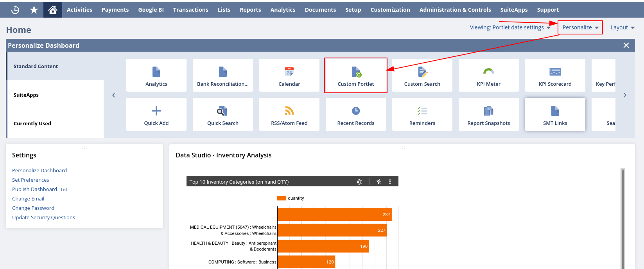Click the Personalize Dashboard link
This screenshot has width=644, height=269.
(x=39, y=170)
